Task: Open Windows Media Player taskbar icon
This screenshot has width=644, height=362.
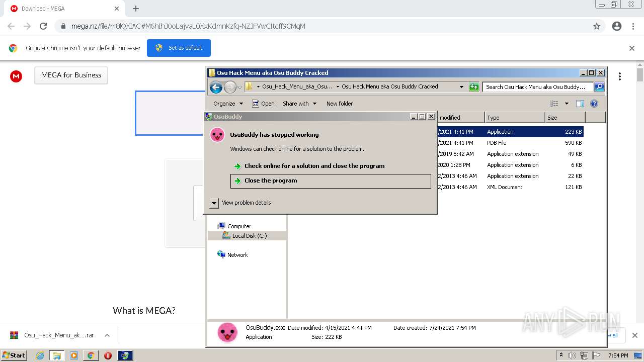Action: [x=74, y=355]
